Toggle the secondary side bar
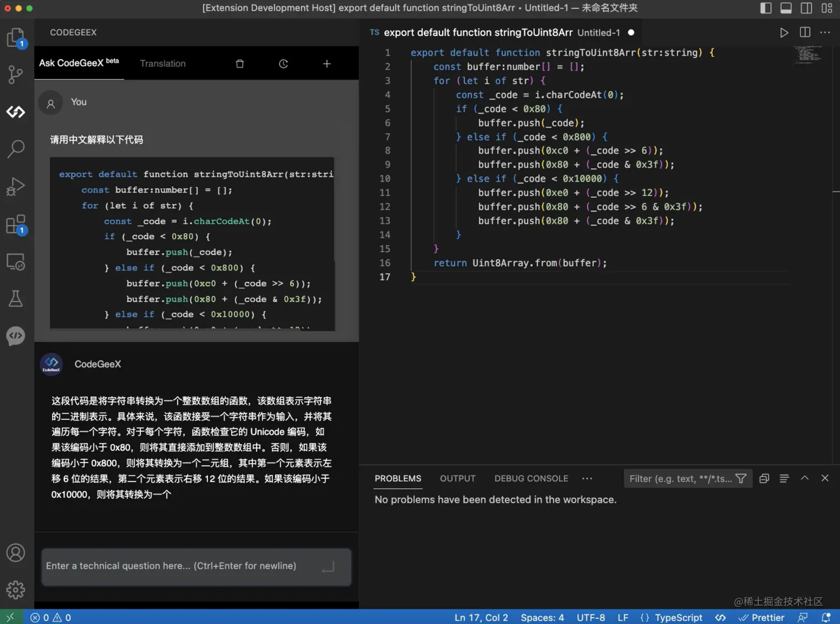Screen dimensions: 840x624 806,8
